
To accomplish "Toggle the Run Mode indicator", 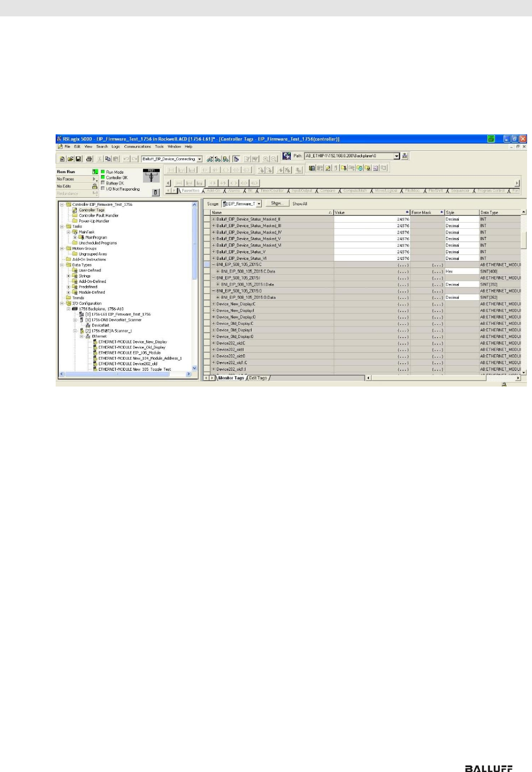I will click(103, 171).
